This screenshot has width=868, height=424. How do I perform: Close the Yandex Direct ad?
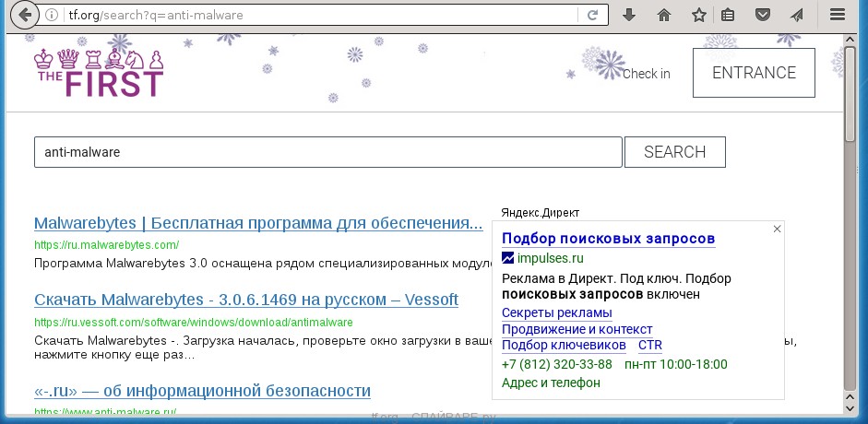[777, 229]
